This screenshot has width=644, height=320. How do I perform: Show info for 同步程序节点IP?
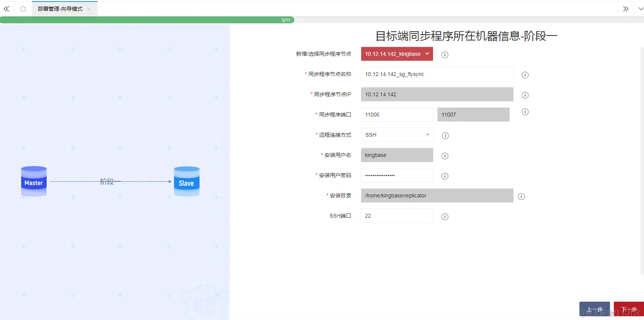tap(525, 95)
